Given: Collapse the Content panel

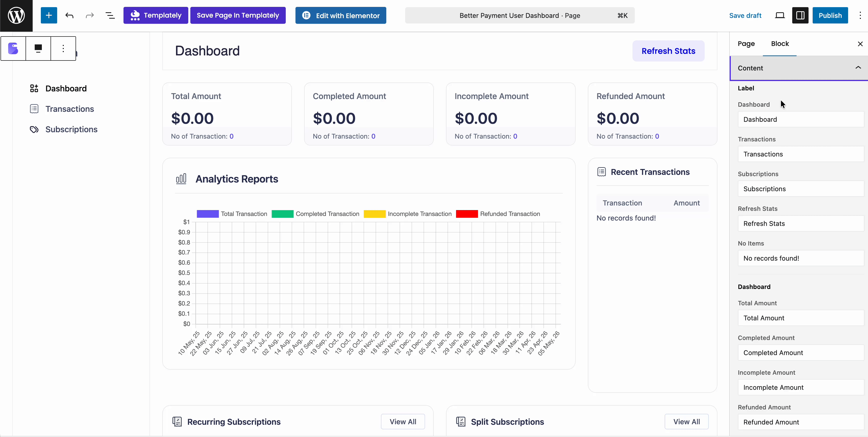Looking at the screenshot, I should click(x=799, y=68).
